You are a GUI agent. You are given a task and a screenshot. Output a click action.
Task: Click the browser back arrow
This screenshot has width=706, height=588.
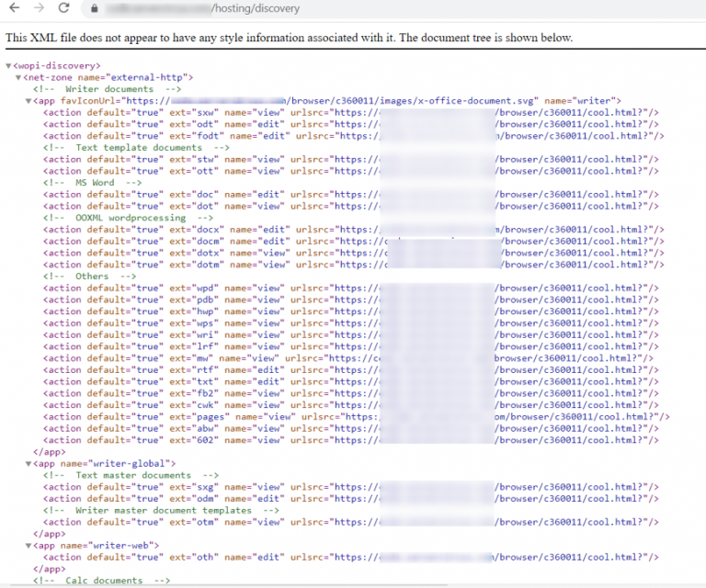pos(15,7)
